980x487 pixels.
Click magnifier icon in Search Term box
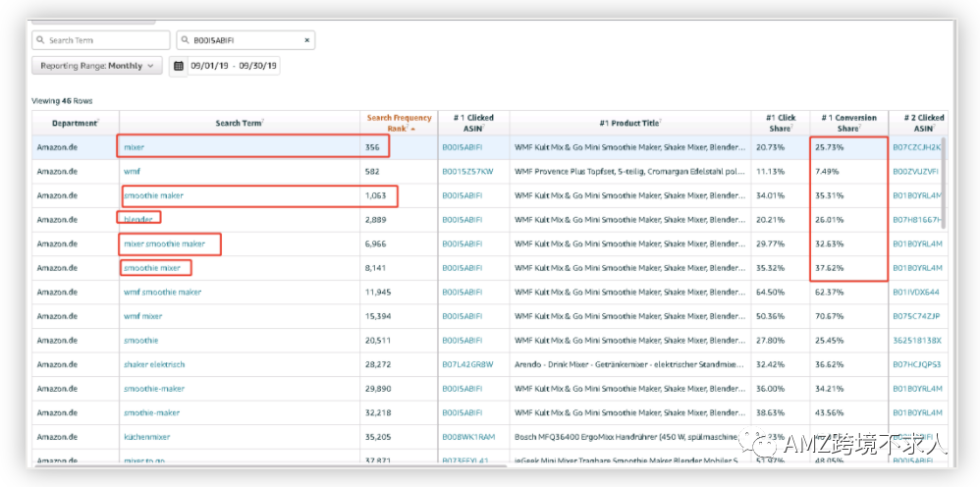click(40, 40)
